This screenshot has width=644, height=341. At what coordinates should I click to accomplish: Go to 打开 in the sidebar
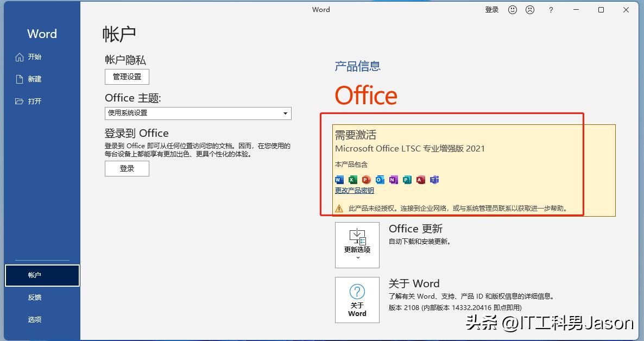click(34, 102)
